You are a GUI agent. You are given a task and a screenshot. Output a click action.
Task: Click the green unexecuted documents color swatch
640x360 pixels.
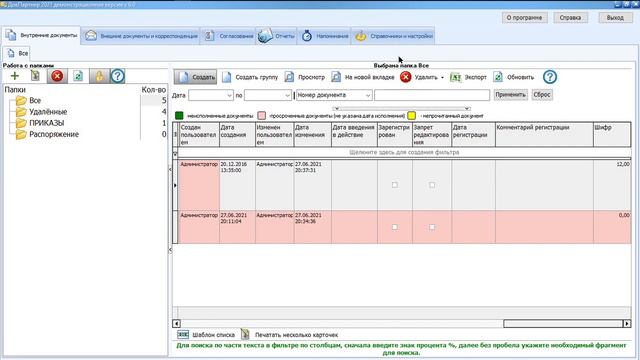(179, 116)
